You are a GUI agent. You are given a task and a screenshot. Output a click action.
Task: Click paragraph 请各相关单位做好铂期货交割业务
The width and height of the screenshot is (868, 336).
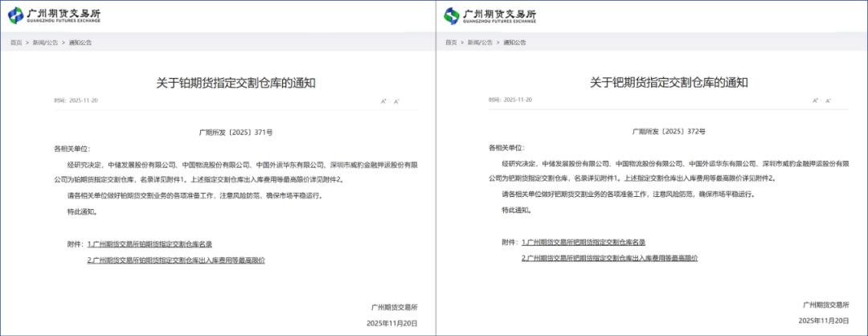[x=194, y=196]
